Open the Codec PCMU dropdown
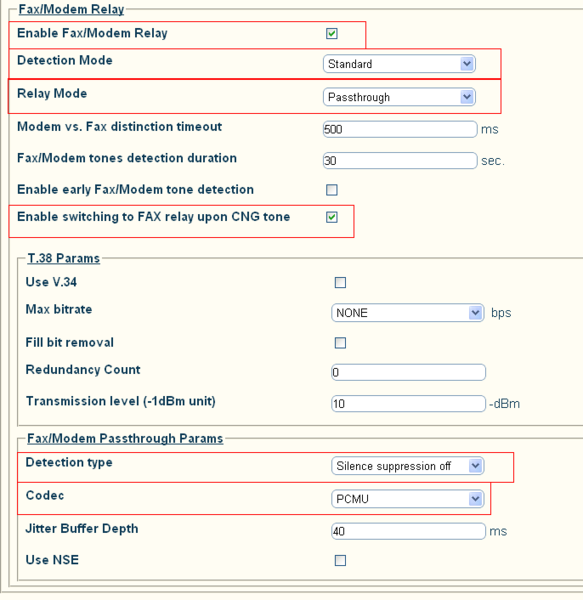The width and height of the screenshot is (583, 600). click(x=407, y=499)
